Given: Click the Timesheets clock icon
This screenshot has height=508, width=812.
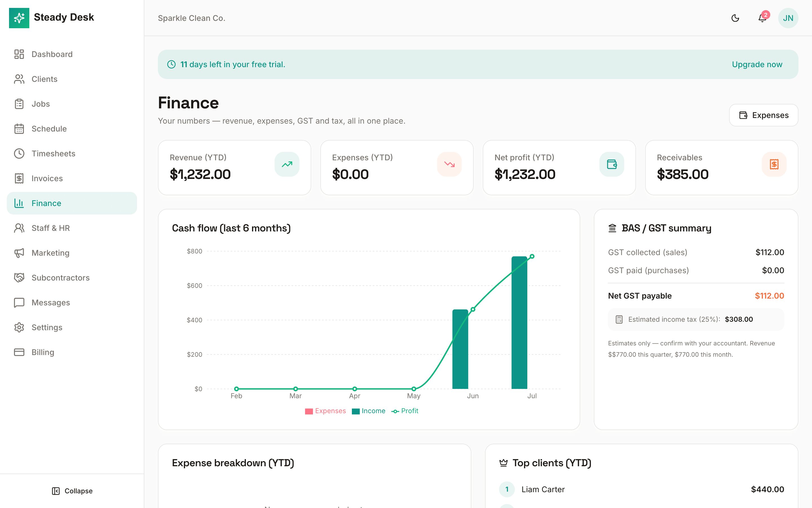Looking at the screenshot, I should (19, 154).
